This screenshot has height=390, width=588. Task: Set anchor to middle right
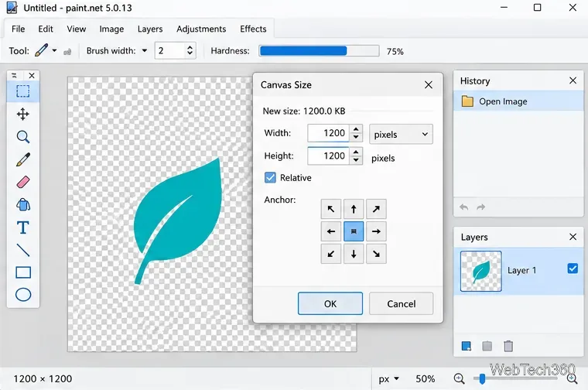click(x=376, y=231)
